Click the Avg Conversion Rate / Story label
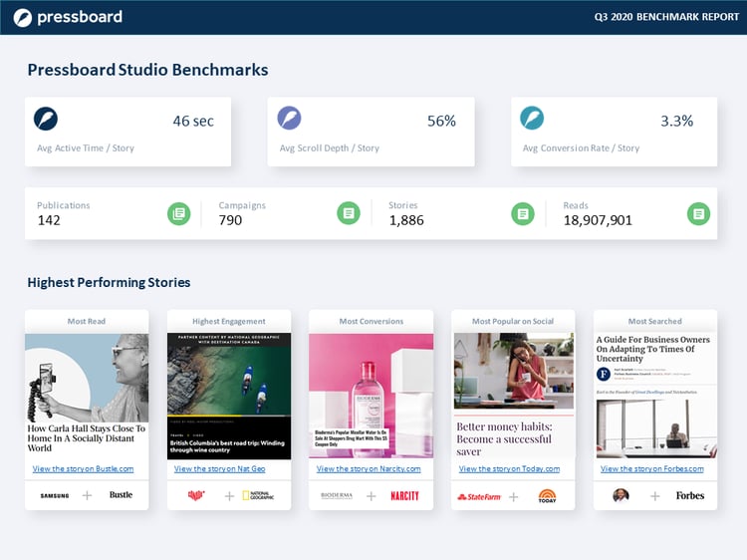This screenshot has width=747, height=560. pyautogui.click(x=582, y=148)
